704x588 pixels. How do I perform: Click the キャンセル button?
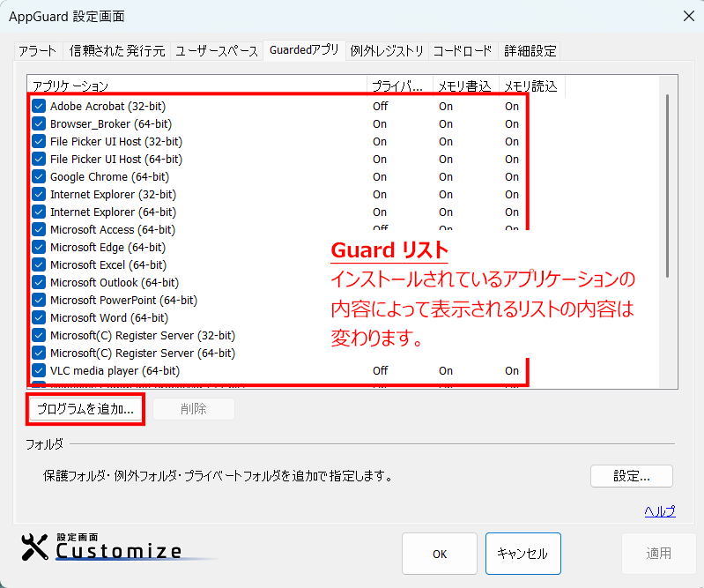tap(522, 554)
